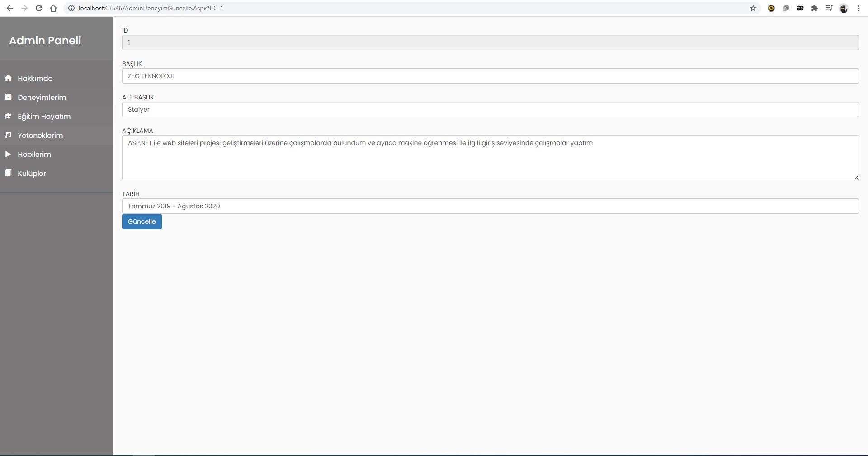Click the browser profile avatar
This screenshot has height=456, width=868.
844,8
